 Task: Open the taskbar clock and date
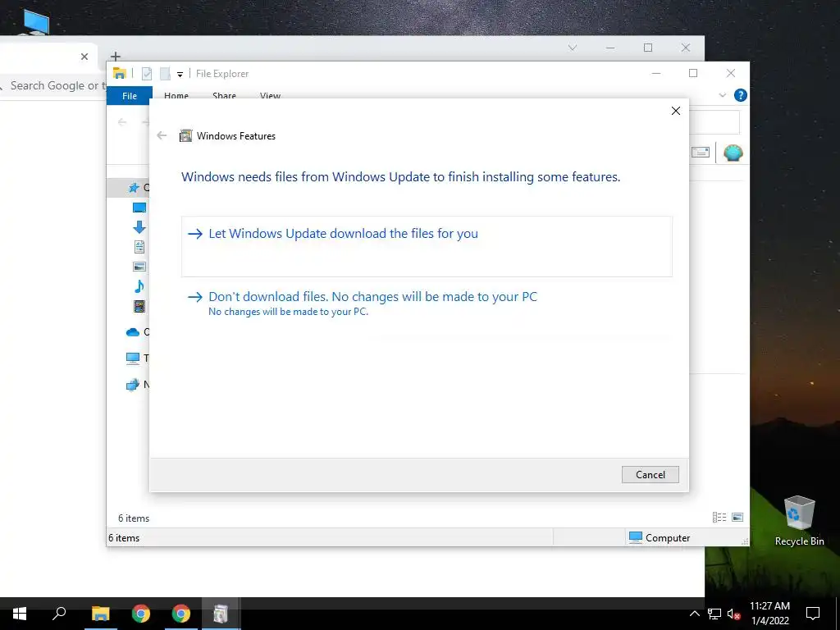(769, 614)
